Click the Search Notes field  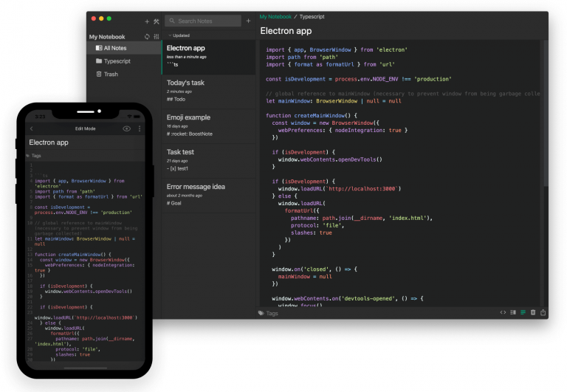pos(205,21)
